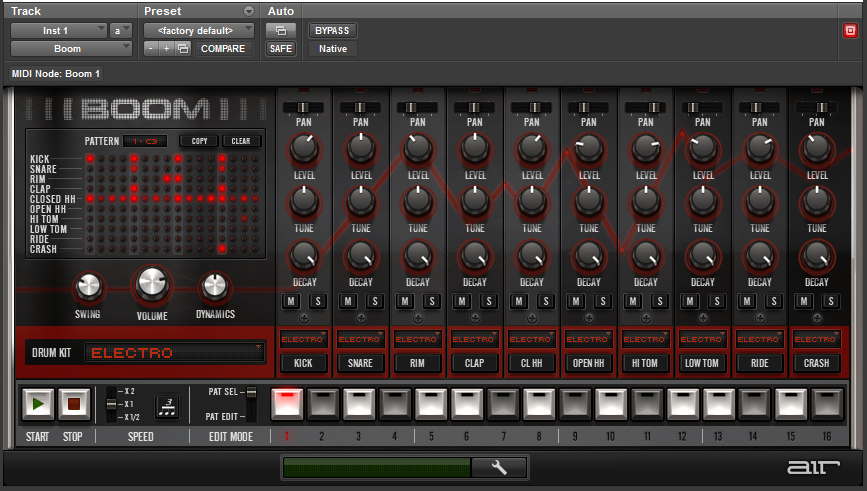Click the RIDE channel DECAY knob
The width and height of the screenshot is (867, 491).
[760, 257]
